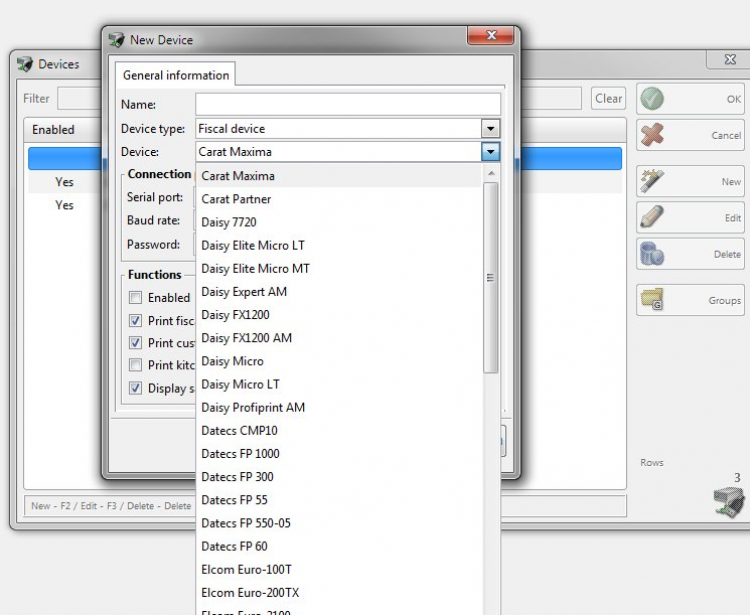Click the device icon in the New Device title bar
The image size is (750, 615).
tap(116, 40)
